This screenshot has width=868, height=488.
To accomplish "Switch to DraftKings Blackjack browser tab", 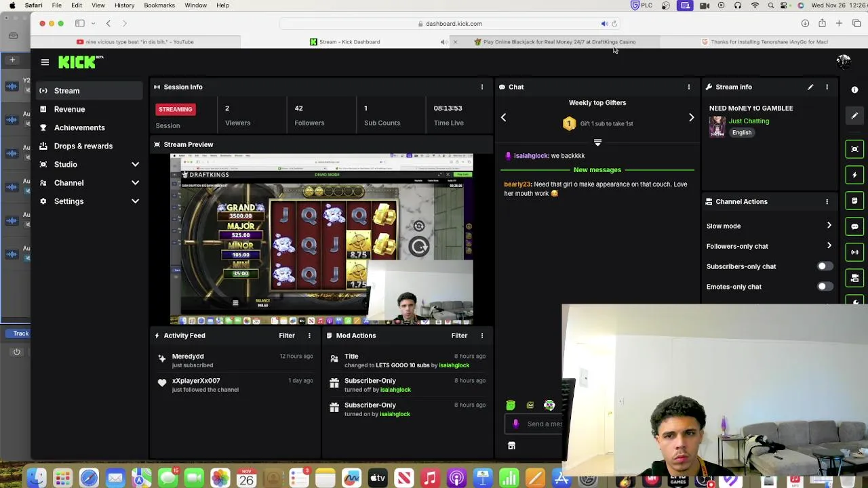I will [x=555, y=42].
